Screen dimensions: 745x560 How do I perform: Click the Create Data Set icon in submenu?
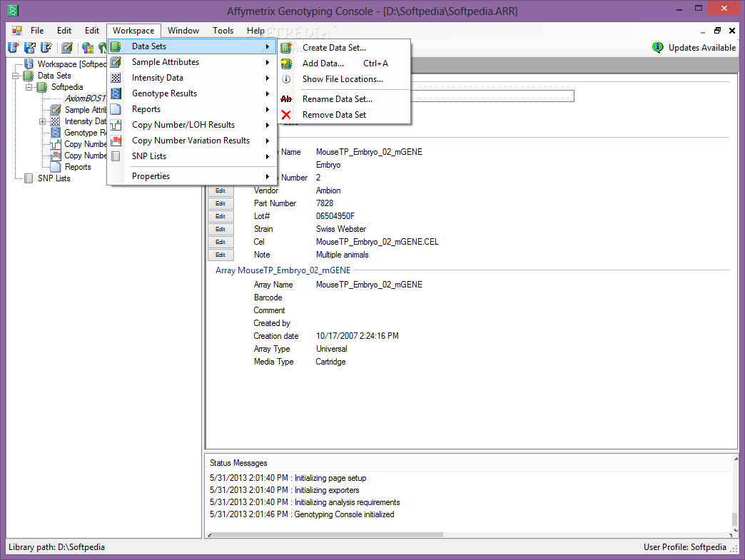[x=286, y=48]
